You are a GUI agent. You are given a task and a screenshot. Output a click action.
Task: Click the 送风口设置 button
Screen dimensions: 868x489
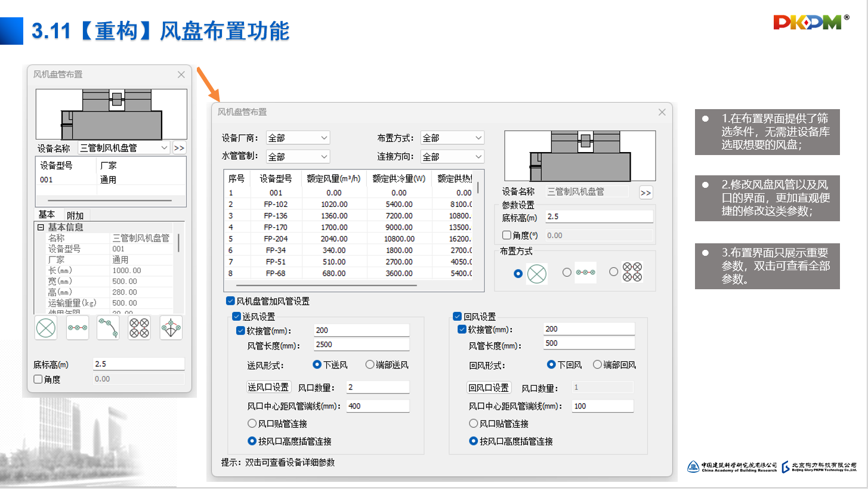click(268, 388)
